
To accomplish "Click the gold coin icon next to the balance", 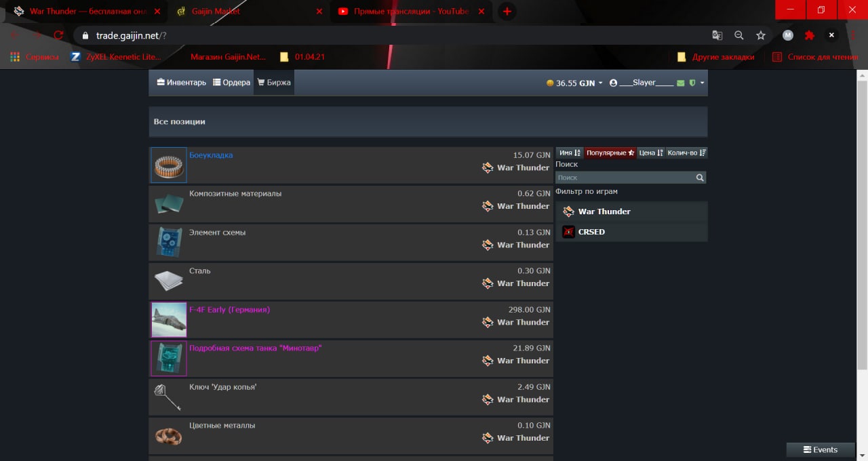I will [x=550, y=83].
